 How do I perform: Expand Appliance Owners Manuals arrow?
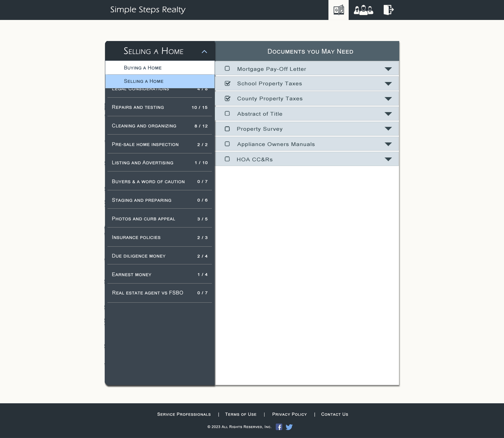388,144
